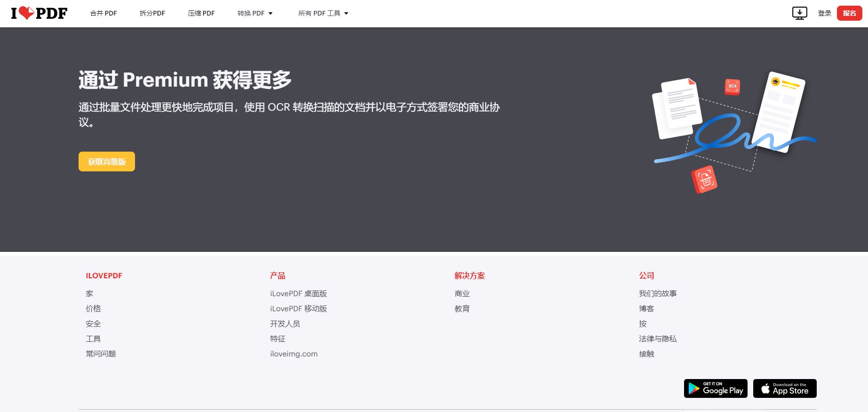Click the red 报名 sign-up button

(849, 13)
